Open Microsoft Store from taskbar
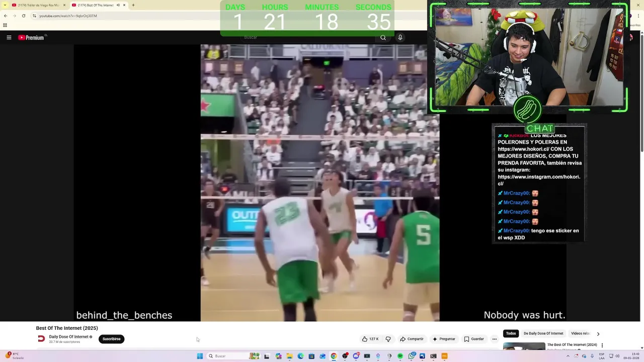 [x=311, y=356]
